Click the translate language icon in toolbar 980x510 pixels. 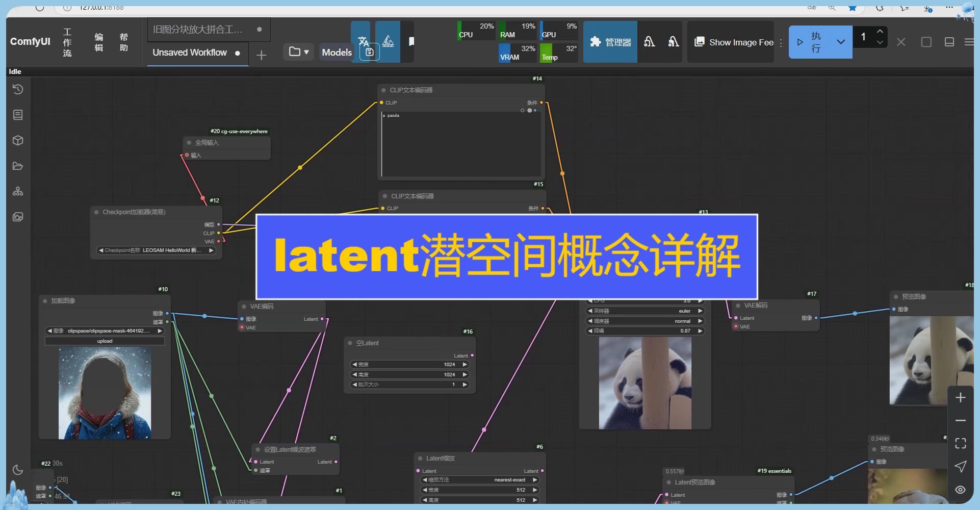pos(363,42)
